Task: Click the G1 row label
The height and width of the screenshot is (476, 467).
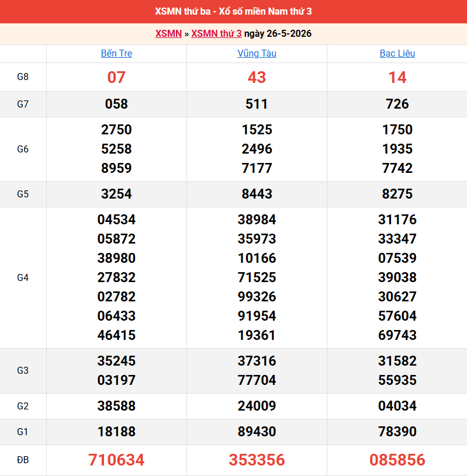Action: 23,432
